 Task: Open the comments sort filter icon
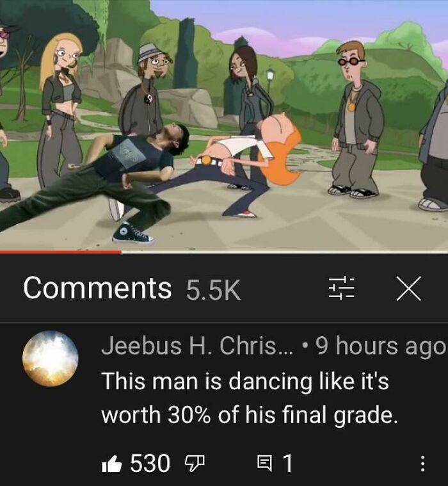(x=341, y=289)
